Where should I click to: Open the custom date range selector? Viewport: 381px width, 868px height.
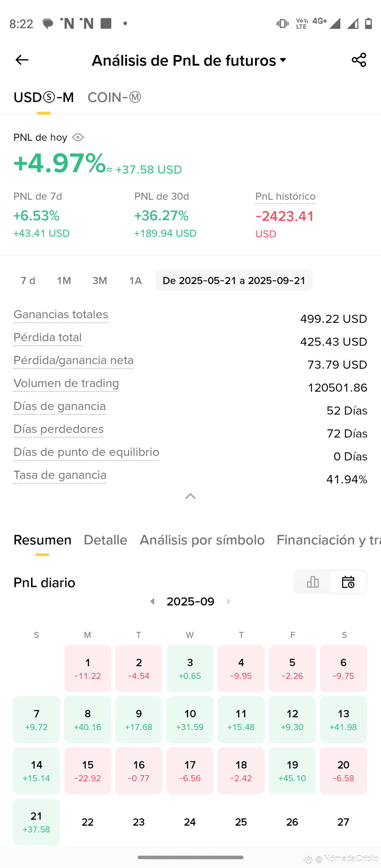point(234,281)
